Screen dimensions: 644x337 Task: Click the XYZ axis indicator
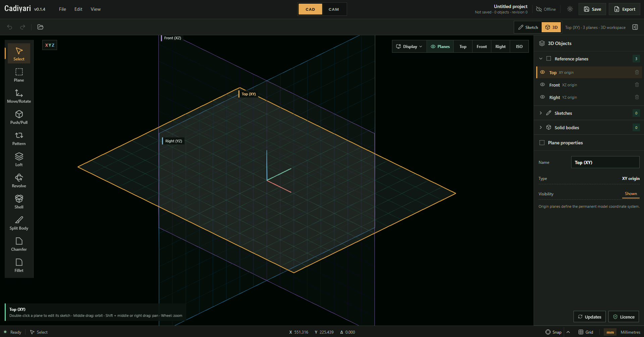pyautogui.click(x=50, y=45)
